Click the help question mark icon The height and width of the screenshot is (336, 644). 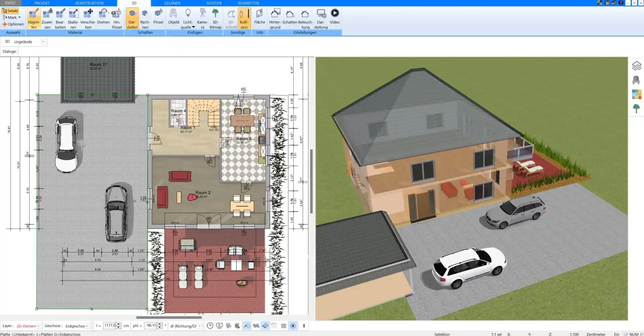pos(621,3)
